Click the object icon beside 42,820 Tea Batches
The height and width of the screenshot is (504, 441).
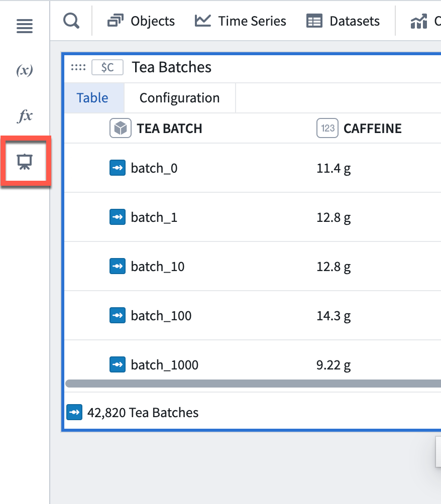tap(74, 413)
